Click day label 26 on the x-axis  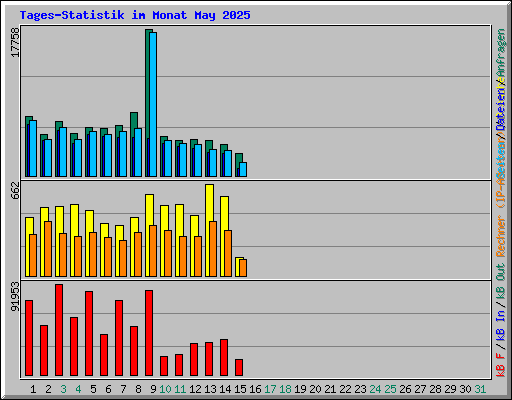(405, 389)
